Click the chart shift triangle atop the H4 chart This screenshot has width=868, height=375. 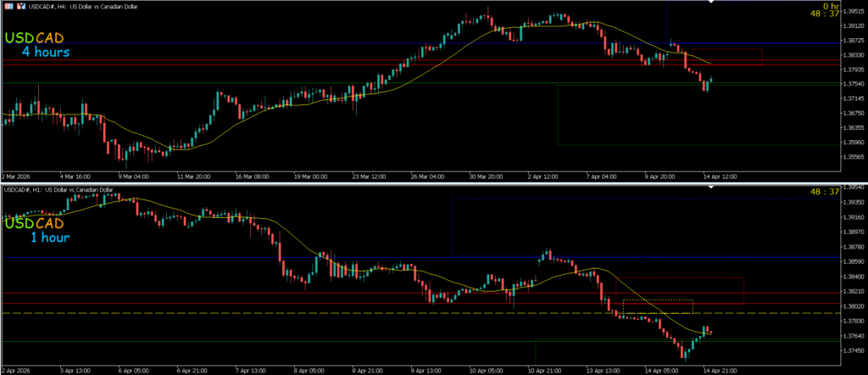(x=712, y=3)
